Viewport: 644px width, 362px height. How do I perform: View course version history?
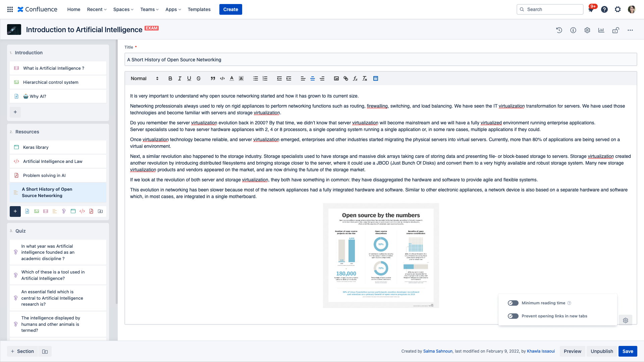(x=559, y=30)
